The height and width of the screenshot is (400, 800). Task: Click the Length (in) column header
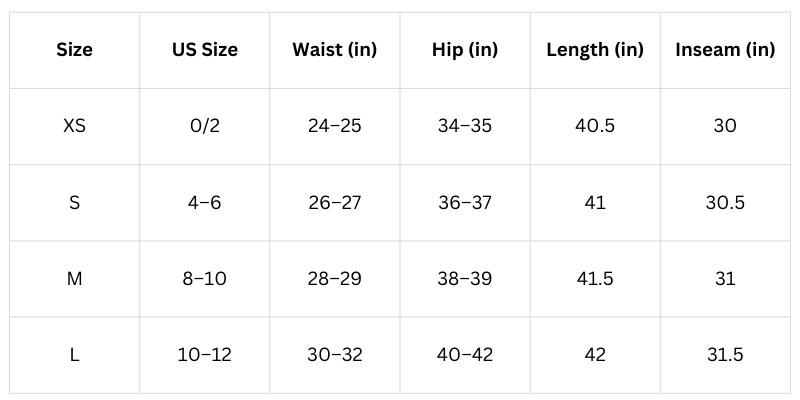594,50
